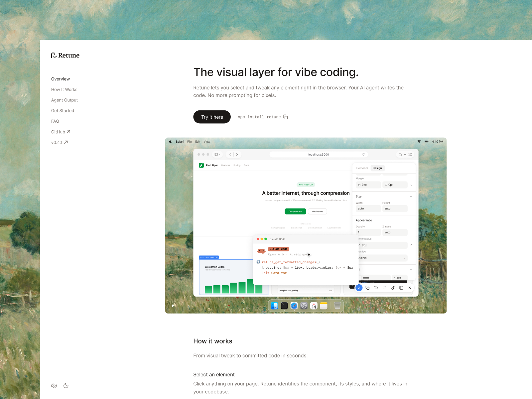
Task: Click the Width auto field
Action: (368, 209)
